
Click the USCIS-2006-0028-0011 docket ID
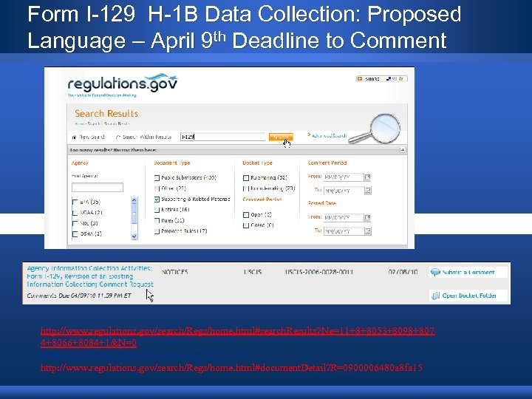coord(319,272)
